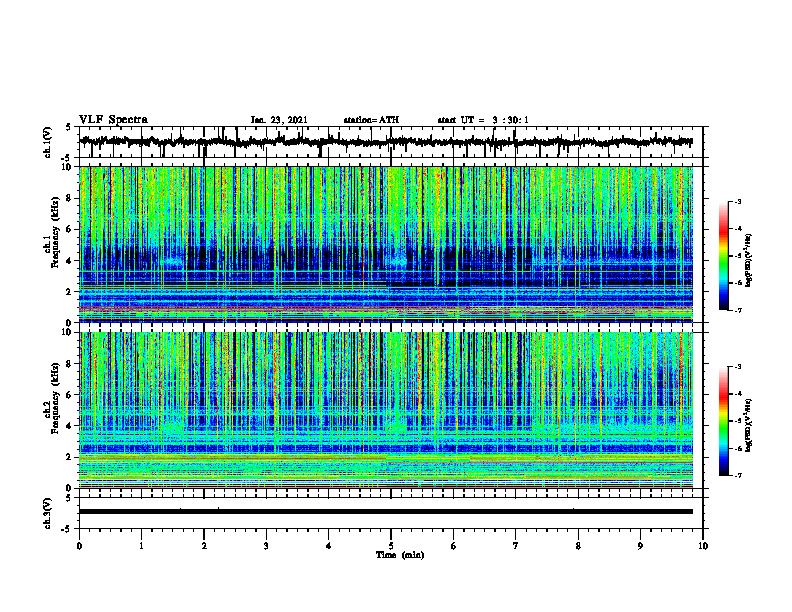Click the time axis tick label "6"
The height and width of the screenshot is (612, 792).
454,546
